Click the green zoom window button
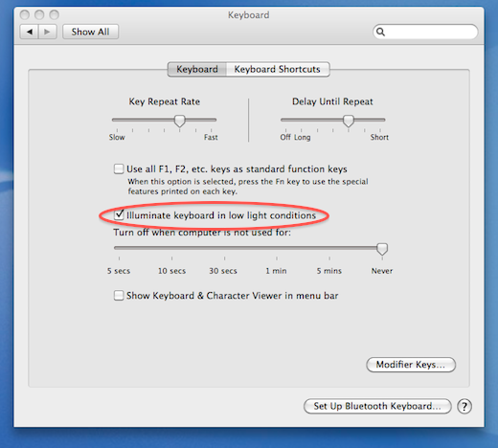The height and width of the screenshot is (448, 498). coord(55,14)
